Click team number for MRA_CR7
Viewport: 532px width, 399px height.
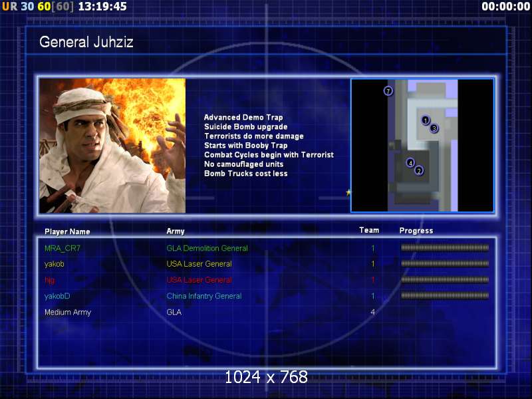[373, 248]
